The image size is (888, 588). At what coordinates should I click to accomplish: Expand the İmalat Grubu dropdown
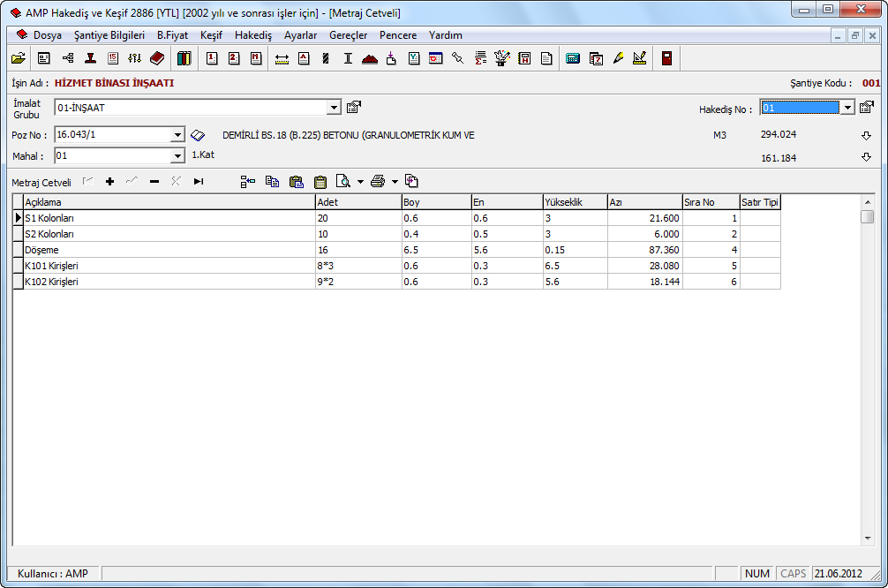click(334, 108)
